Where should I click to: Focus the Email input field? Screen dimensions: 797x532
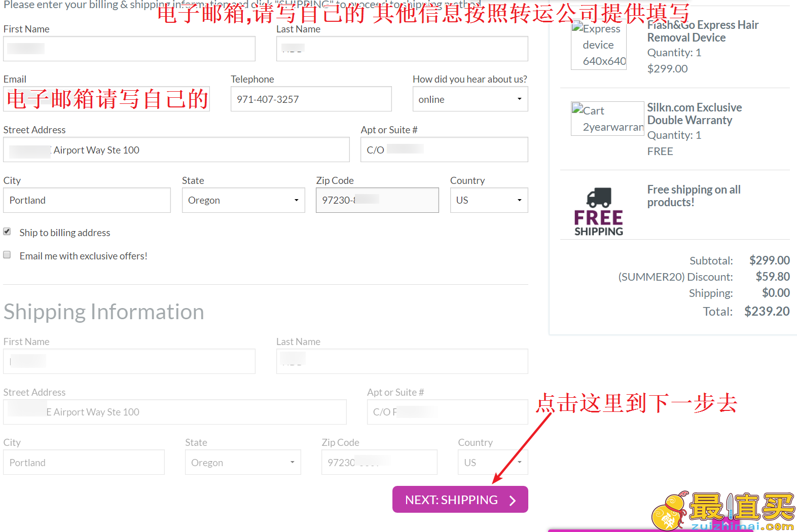(x=106, y=99)
